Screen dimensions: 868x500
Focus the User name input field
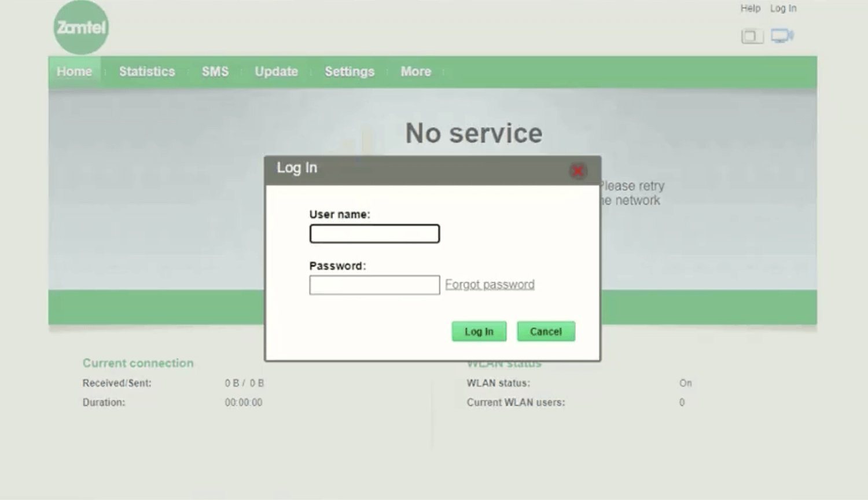374,234
